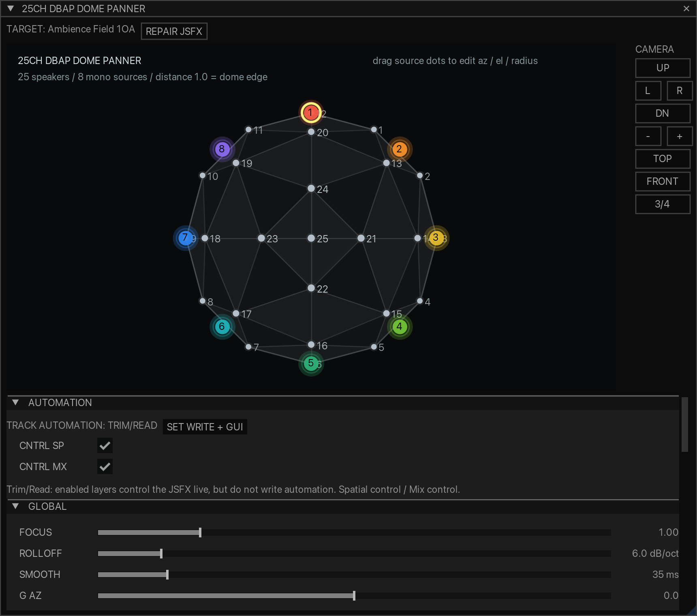Collapse the GLOBAL section

15,506
